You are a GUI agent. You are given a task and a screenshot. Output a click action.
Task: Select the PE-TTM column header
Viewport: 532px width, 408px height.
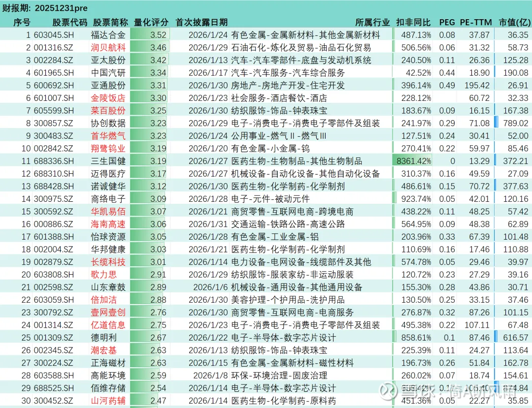click(x=476, y=22)
